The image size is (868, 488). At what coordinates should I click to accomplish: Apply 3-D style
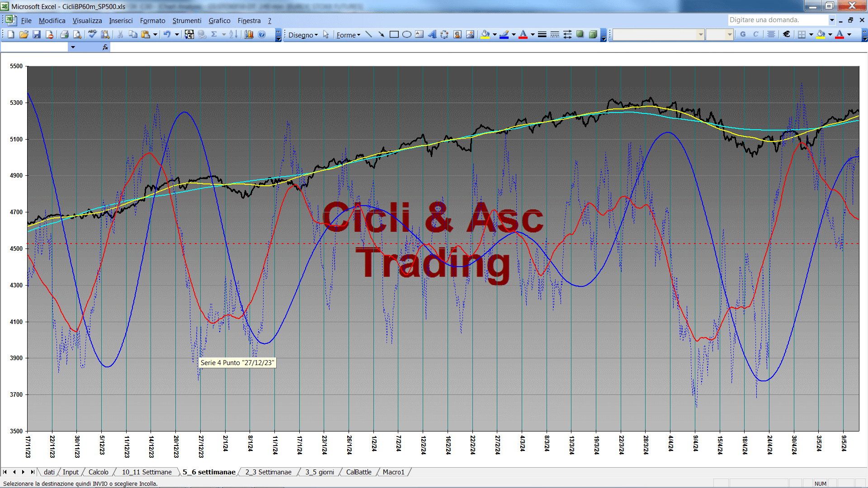pos(593,34)
